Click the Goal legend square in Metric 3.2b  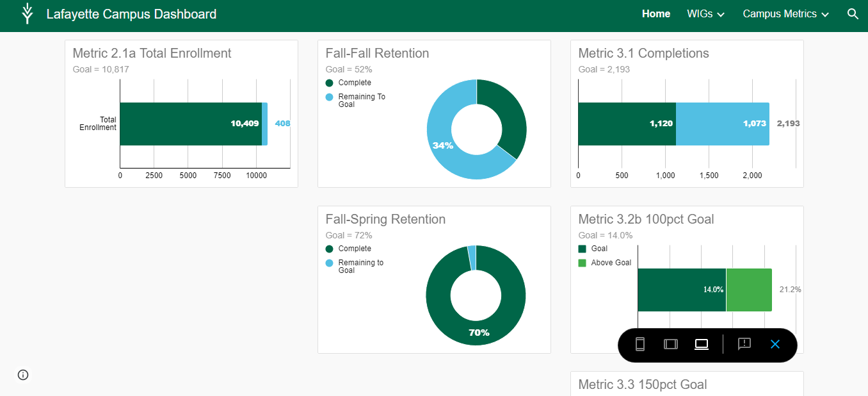tap(582, 249)
